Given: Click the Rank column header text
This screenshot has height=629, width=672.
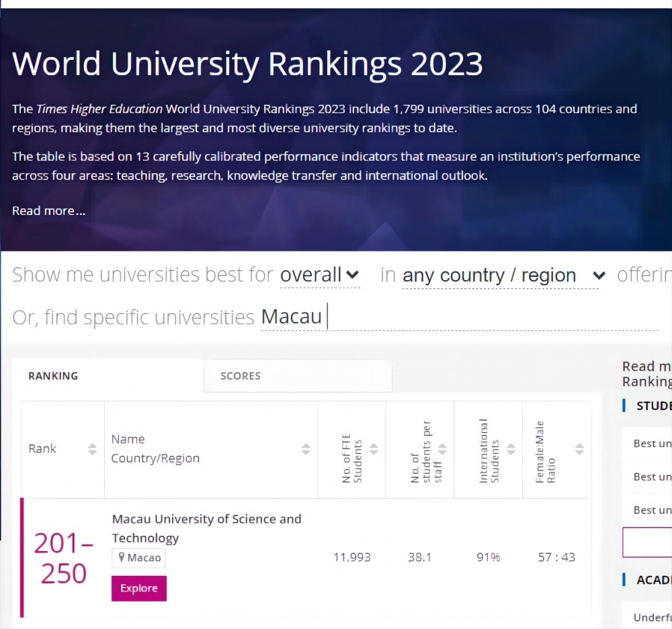Looking at the screenshot, I should [x=42, y=449].
